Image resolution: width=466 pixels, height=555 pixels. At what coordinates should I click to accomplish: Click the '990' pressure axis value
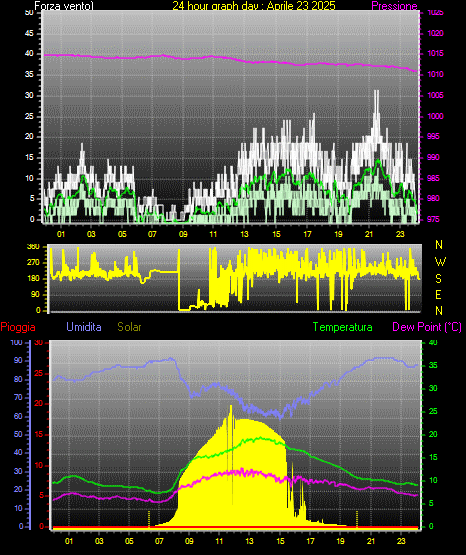(x=433, y=157)
